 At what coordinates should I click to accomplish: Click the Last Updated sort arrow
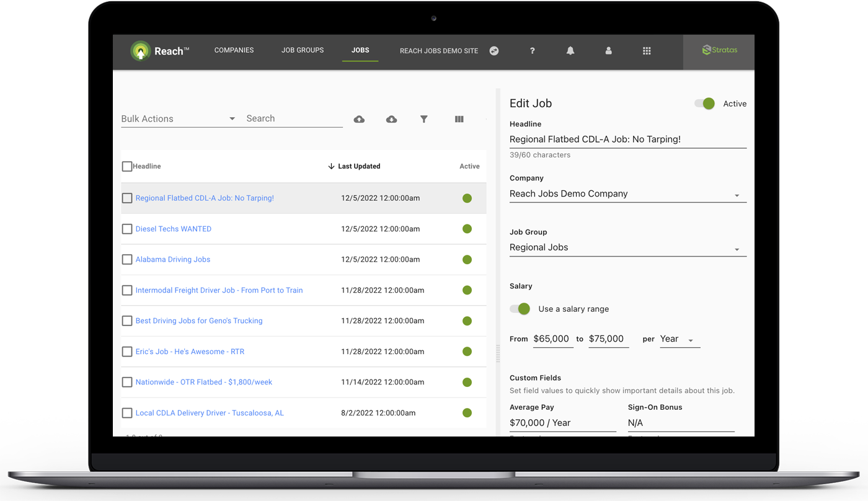pyautogui.click(x=331, y=166)
